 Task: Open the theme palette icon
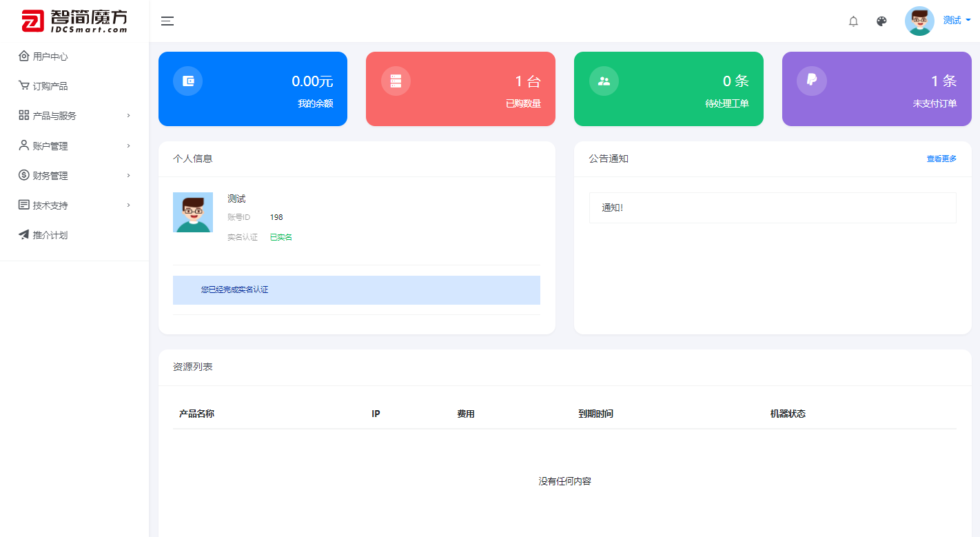tap(881, 21)
